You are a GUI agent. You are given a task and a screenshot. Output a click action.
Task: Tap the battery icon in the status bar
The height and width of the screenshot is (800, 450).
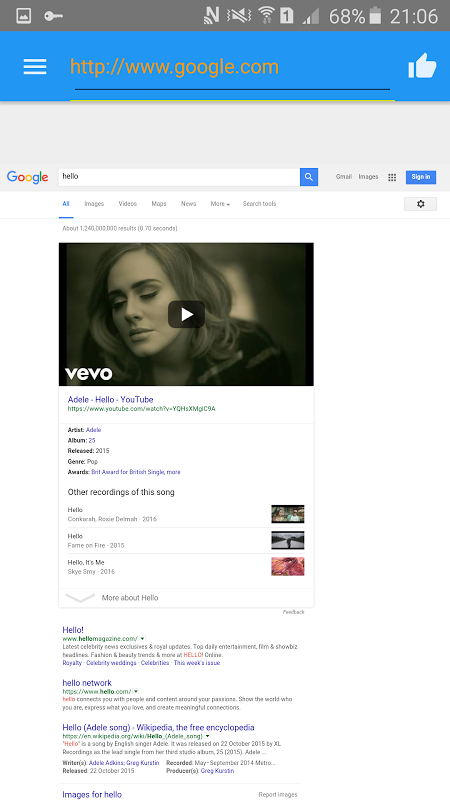pyautogui.click(x=376, y=16)
